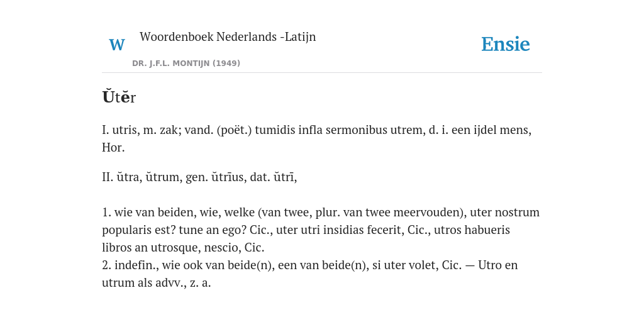Click the word 'Hor.' citation
644x322 pixels.
113,147
